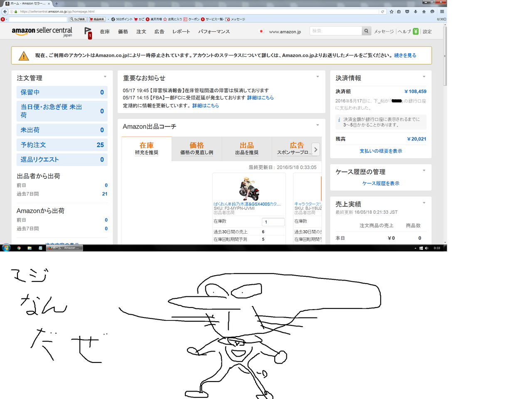Open 予約注文 orders row

[x=62, y=145]
